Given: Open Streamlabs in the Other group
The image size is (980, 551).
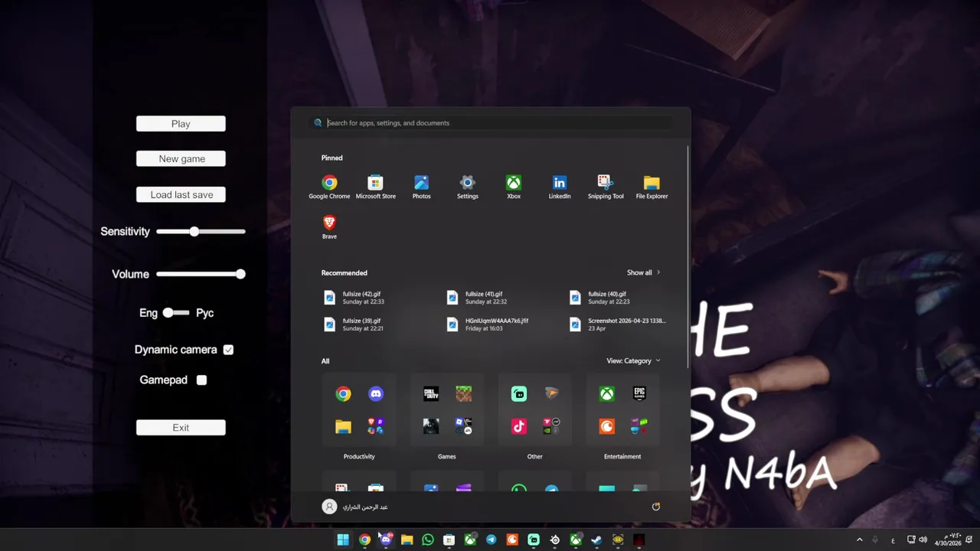Looking at the screenshot, I should pyautogui.click(x=519, y=394).
